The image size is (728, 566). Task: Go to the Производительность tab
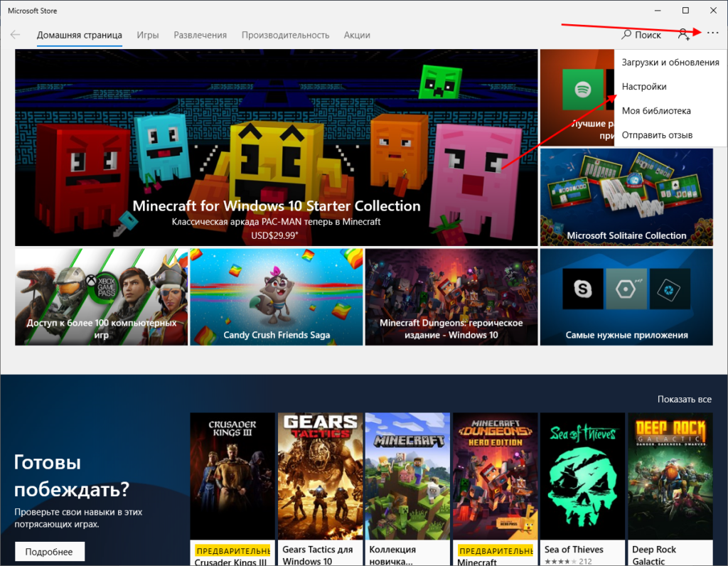[x=285, y=35]
